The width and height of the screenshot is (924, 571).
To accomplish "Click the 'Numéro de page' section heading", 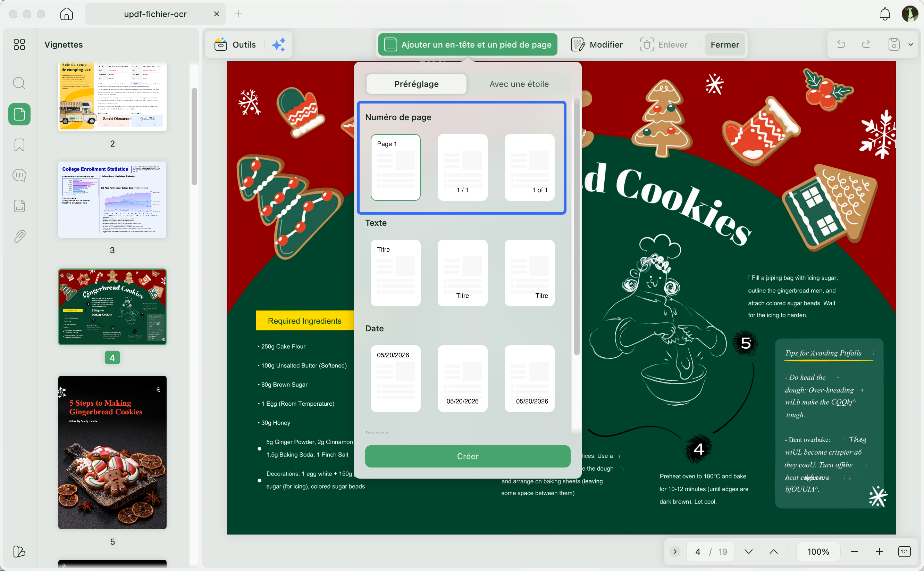I will click(398, 117).
